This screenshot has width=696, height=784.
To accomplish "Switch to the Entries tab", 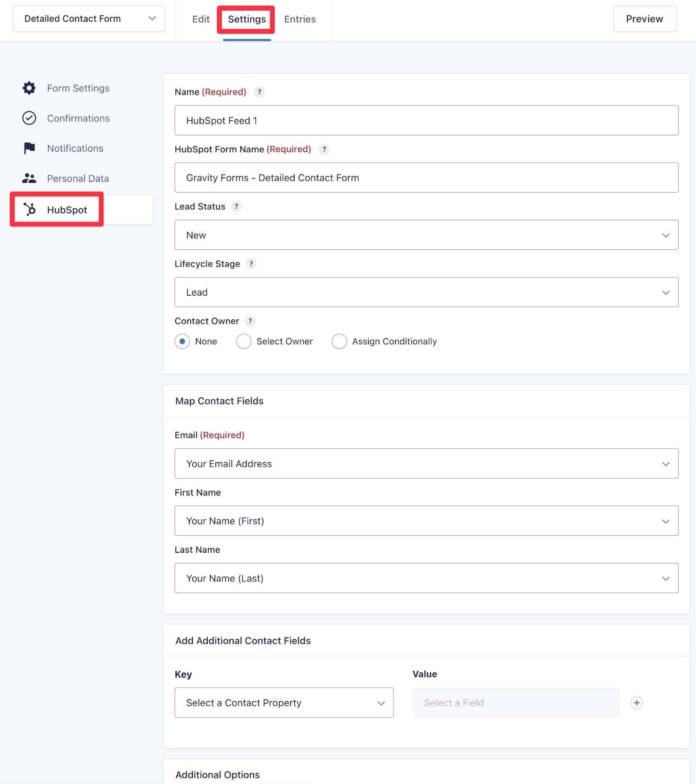I will click(300, 19).
